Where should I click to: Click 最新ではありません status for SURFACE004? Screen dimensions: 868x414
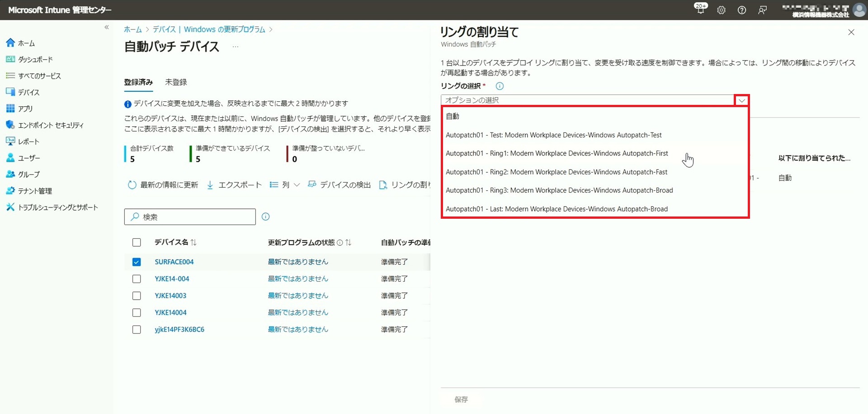[x=298, y=262]
